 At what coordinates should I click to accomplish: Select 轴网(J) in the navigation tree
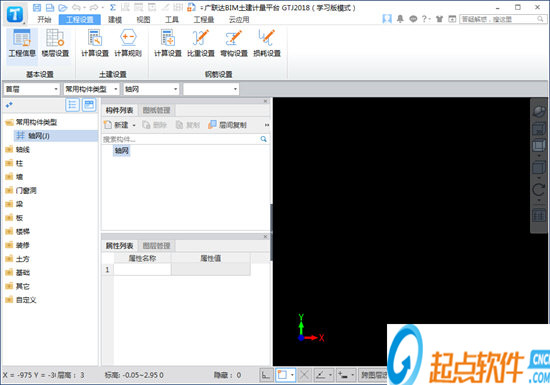pyautogui.click(x=55, y=136)
